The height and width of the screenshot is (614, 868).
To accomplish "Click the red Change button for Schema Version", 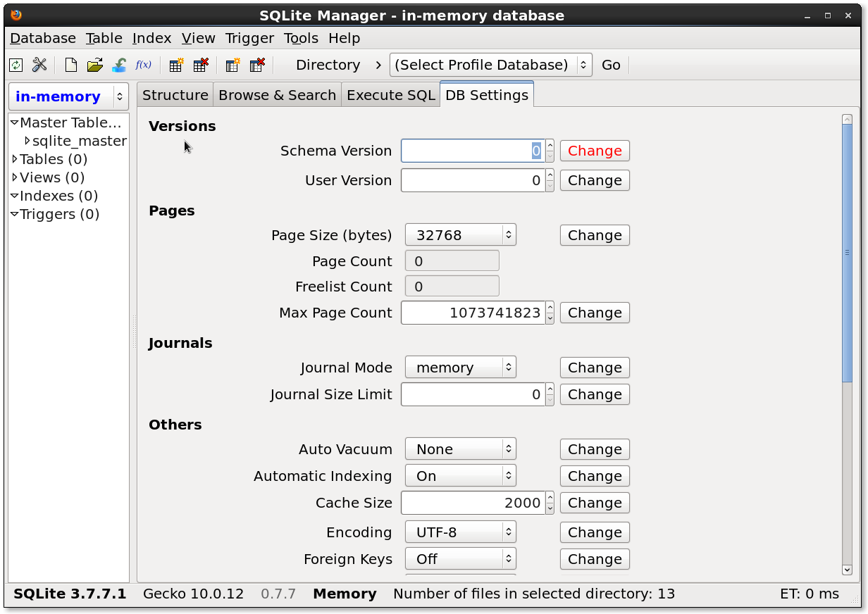I will coord(595,151).
